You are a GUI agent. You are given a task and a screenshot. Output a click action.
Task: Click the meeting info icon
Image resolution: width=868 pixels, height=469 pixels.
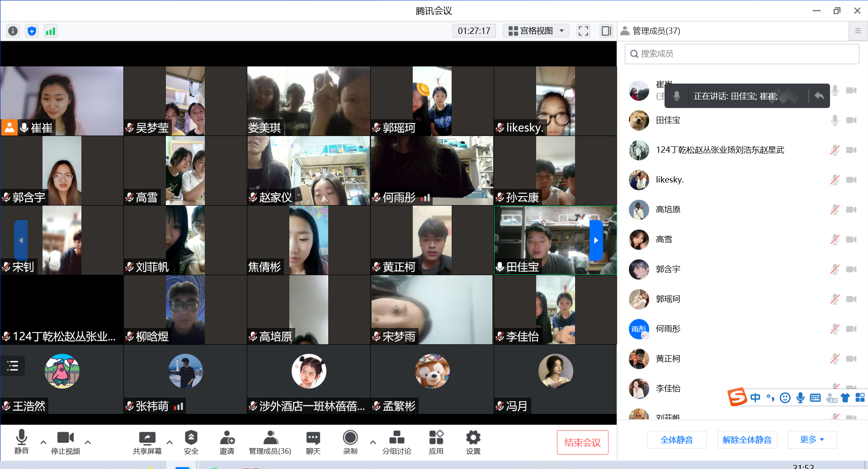pos(13,31)
